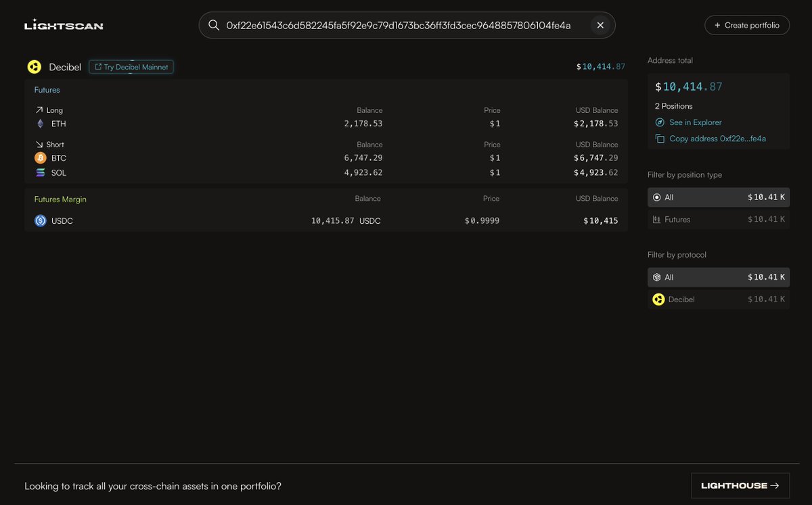Screen dimensions: 812x505
Task: Click SOL USD balance $4,923.62
Action: click(595, 172)
